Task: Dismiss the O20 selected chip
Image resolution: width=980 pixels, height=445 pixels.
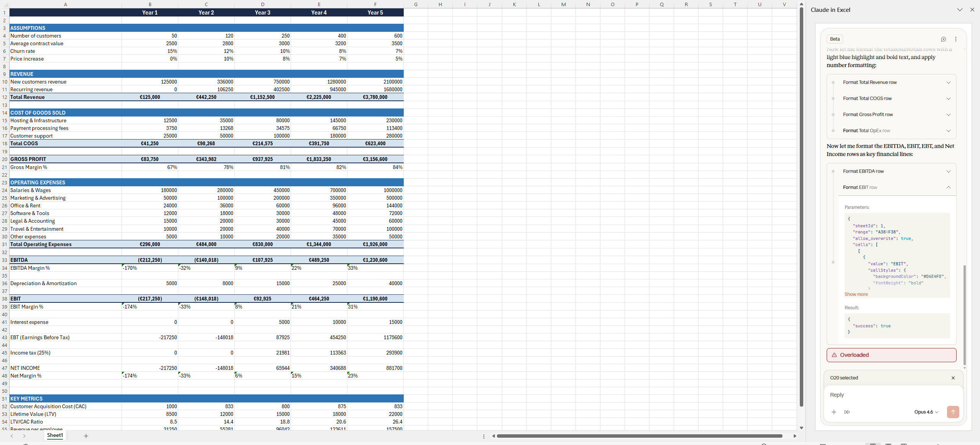Action: 952,378
